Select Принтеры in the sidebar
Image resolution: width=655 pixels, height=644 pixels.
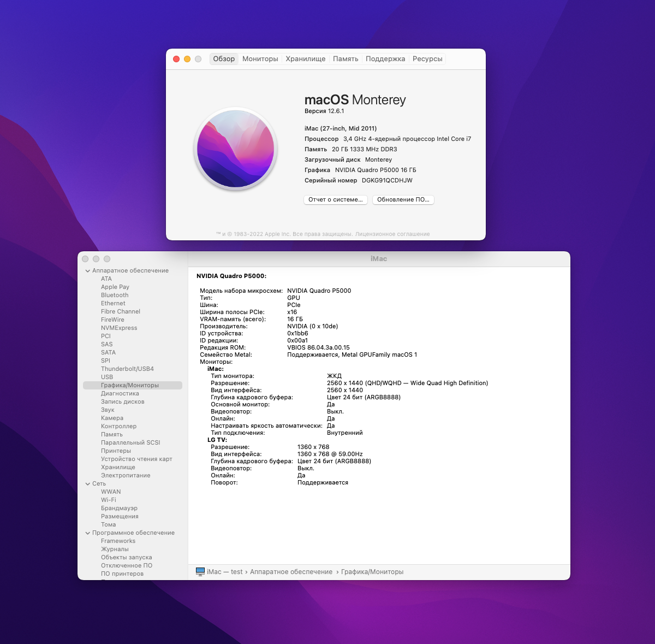click(116, 451)
